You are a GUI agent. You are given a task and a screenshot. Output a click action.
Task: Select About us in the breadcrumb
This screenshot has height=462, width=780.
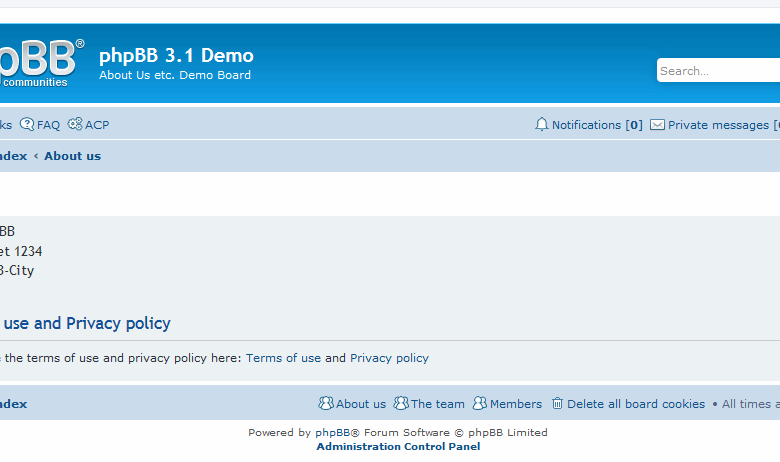pyautogui.click(x=72, y=156)
